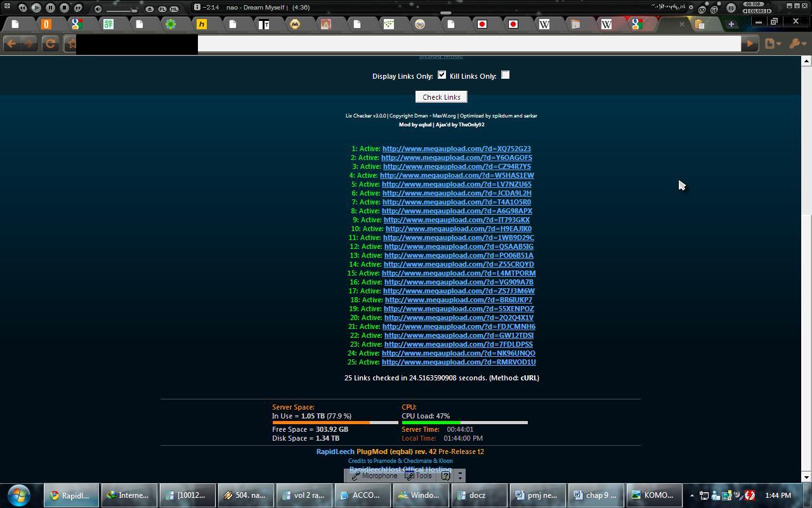The height and width of the screenshot is (508, 812).
Task: Open megaupload link ending L4MTPORM
Action: coord(459,273)
